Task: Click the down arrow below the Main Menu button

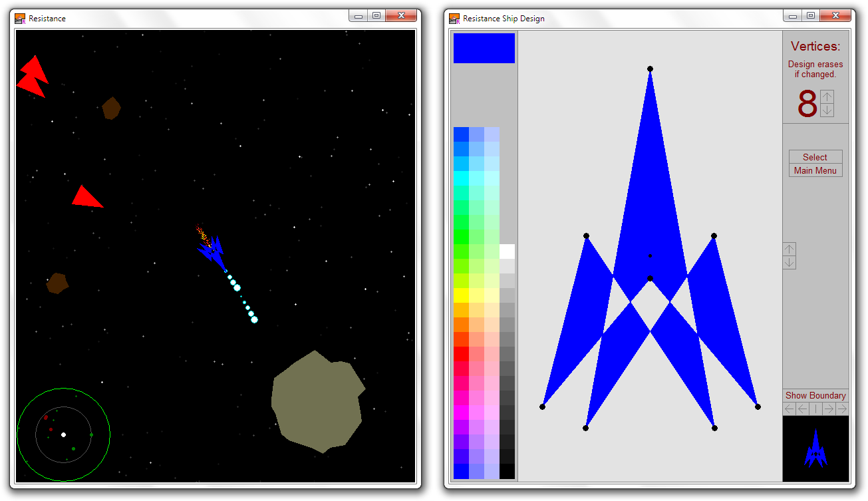Action: click(790, 262)
